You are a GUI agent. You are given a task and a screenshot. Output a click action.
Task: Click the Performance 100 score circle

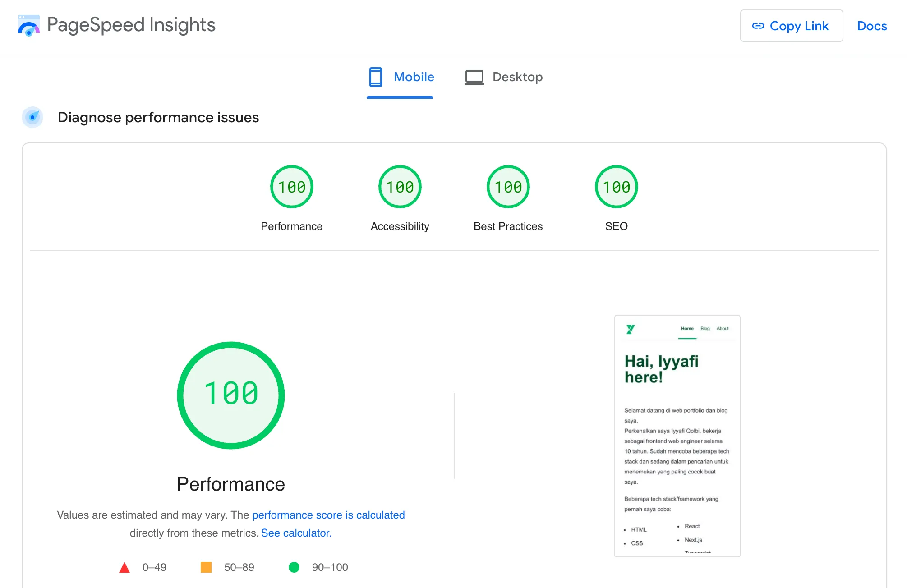291,186
